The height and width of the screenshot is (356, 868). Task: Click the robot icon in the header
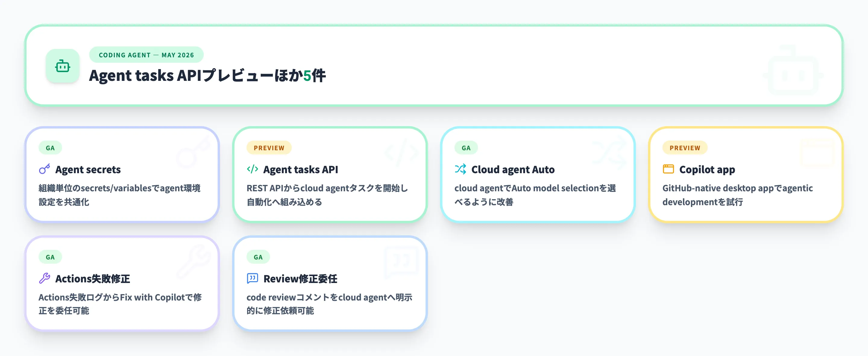pyautogui.click(x=63, y=66)
